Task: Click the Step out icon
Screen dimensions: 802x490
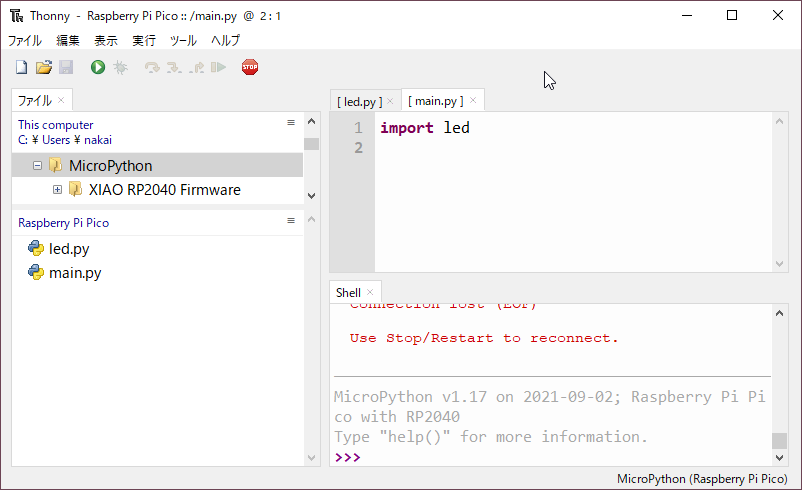Action: (196, 67)
